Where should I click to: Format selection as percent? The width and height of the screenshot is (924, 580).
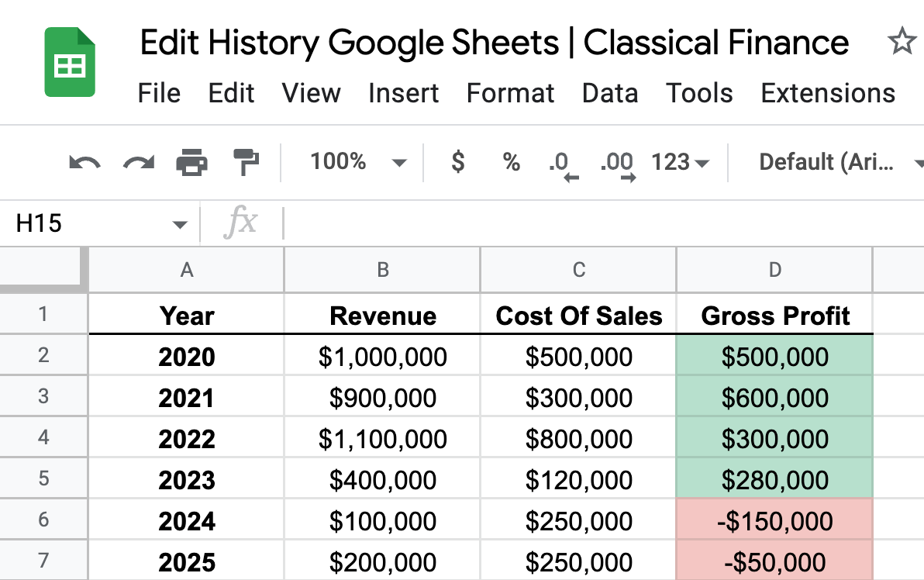coord(510,162)
